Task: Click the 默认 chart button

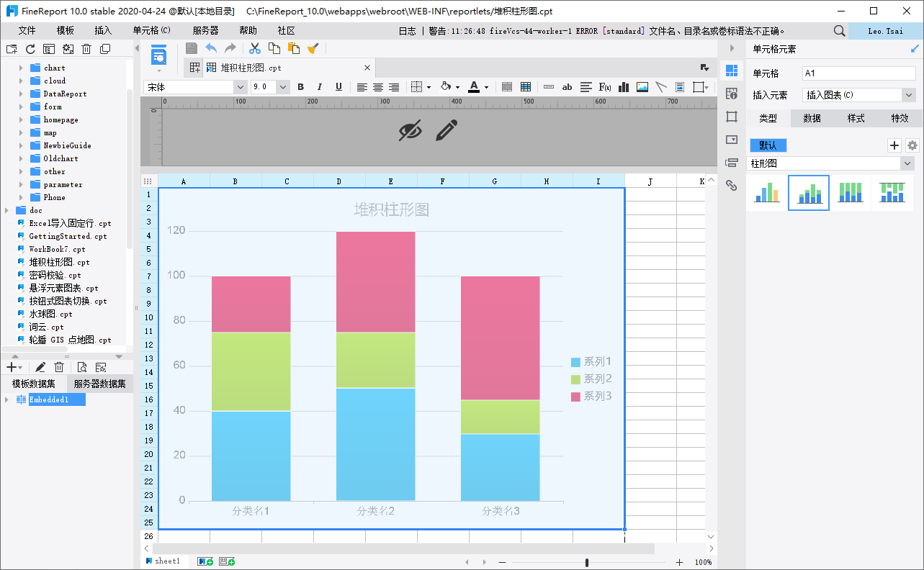Action: 768,145
